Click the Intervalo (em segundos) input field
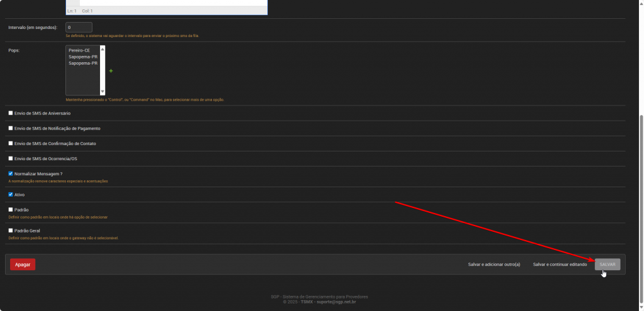The image size is (644, 311). (x=79, y=28)
